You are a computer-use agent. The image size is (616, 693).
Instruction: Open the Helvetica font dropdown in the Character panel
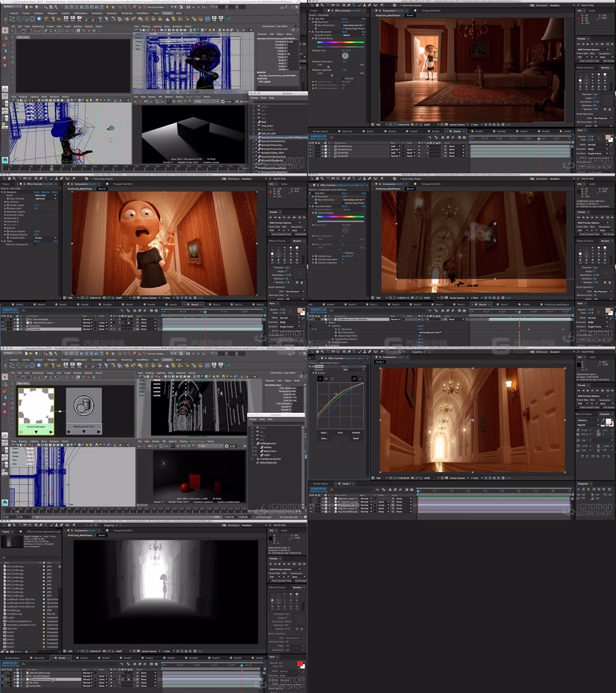click(x=589, y=420)
